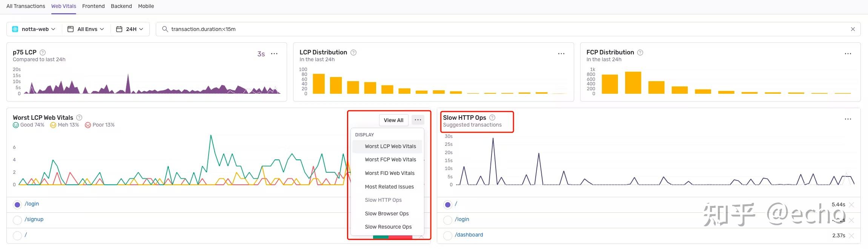Click the help icon beside p75 LCP
This screenshot has height=249, width=868.
tap(43, 53)
